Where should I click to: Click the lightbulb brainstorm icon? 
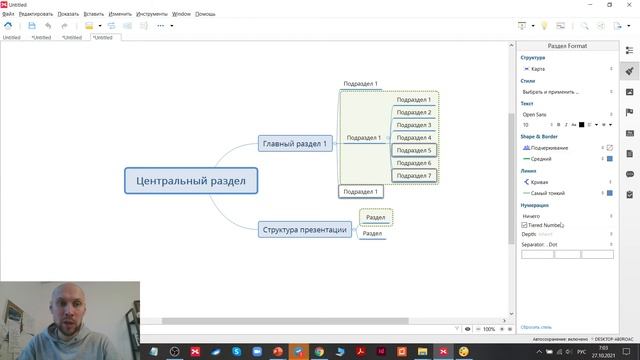(544, 26)
